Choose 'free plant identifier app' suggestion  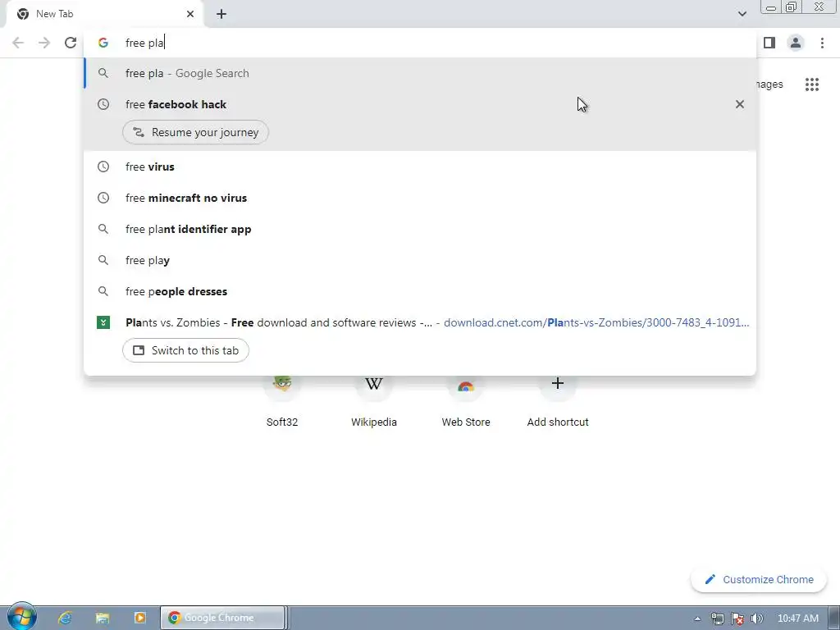[420, 229]
